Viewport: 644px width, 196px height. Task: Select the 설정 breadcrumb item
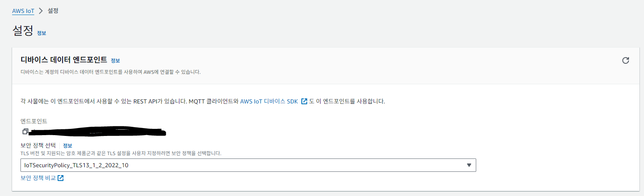point(53,11)
